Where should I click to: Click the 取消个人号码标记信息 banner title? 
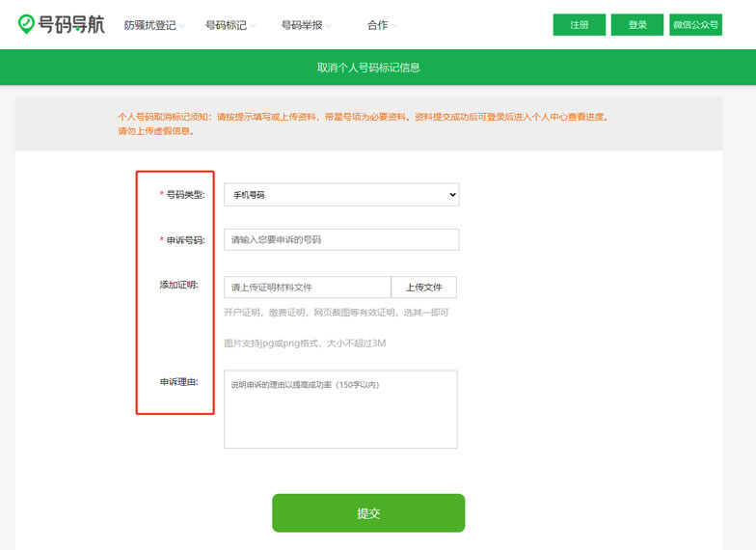click(x=368, y=68)
